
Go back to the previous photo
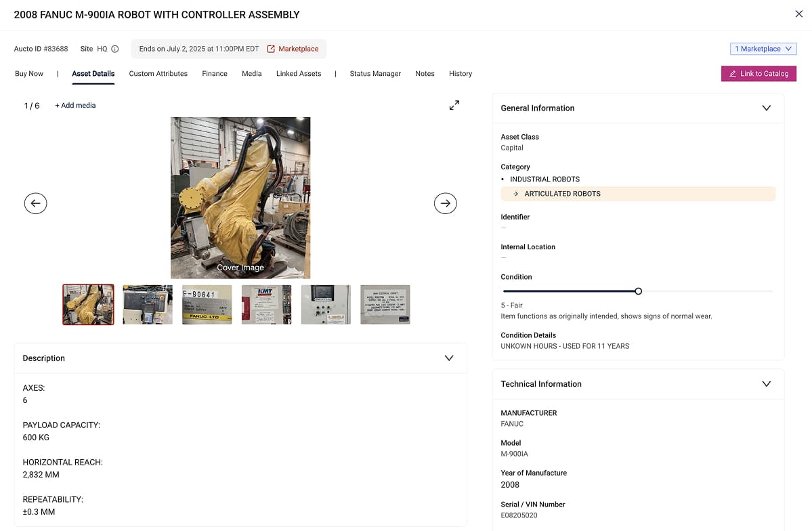pos(35,203)
